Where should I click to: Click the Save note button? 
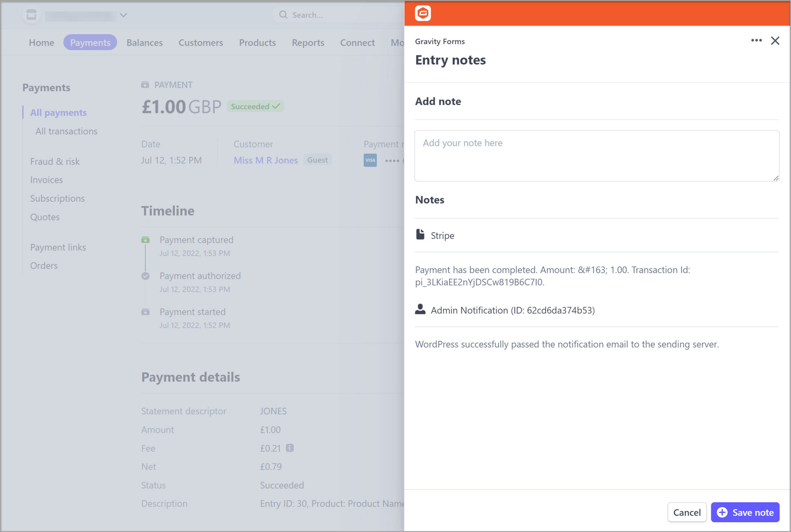tap(745, 512)
